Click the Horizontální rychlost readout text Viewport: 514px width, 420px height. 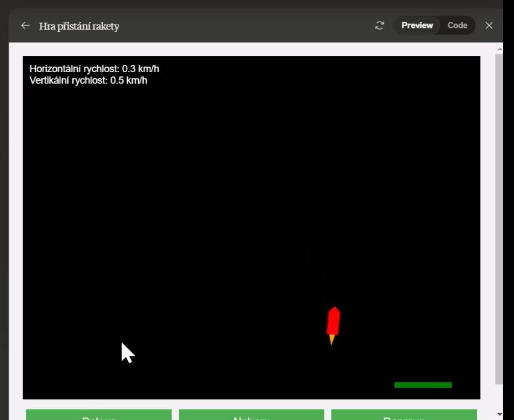click(x=94, y=69)
